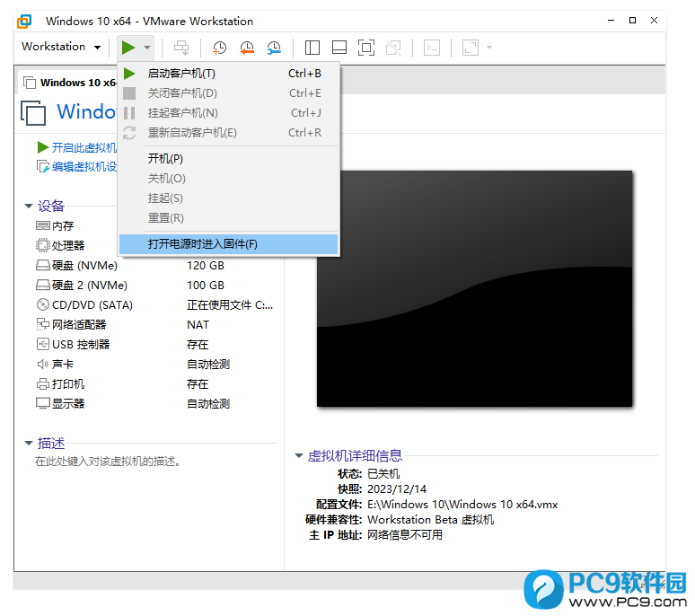
Task: Collapse the 描述 section
Action: (29, 444)
